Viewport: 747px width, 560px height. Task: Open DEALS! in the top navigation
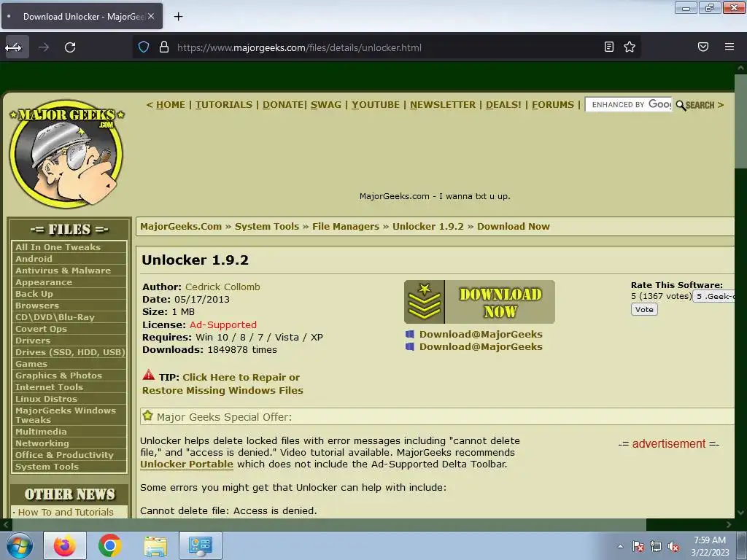tap(503, 105)
